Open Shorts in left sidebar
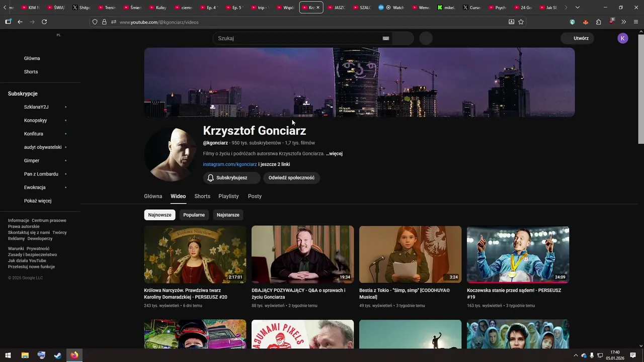Screen dimensions: 644x362 point(31,72)
